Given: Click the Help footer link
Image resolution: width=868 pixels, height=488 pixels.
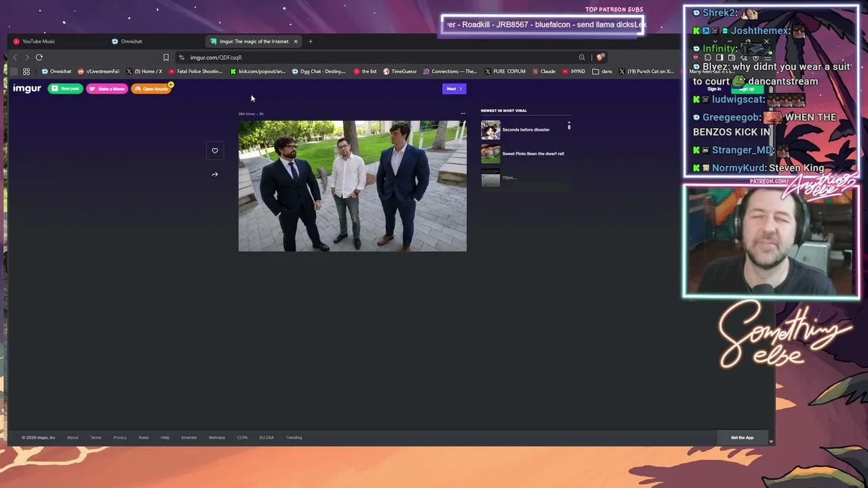Looking at the screenshot, I should pyautogui.click(x=165, y=438).
